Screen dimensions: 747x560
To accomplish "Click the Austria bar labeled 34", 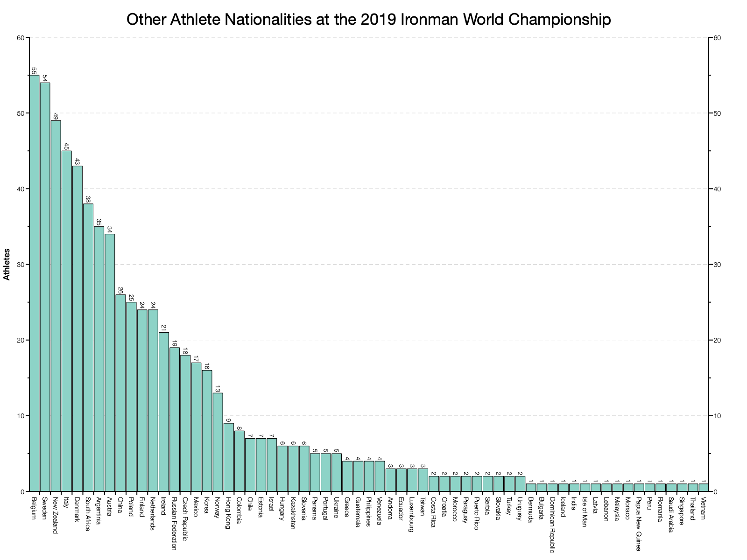I will 110,362.
